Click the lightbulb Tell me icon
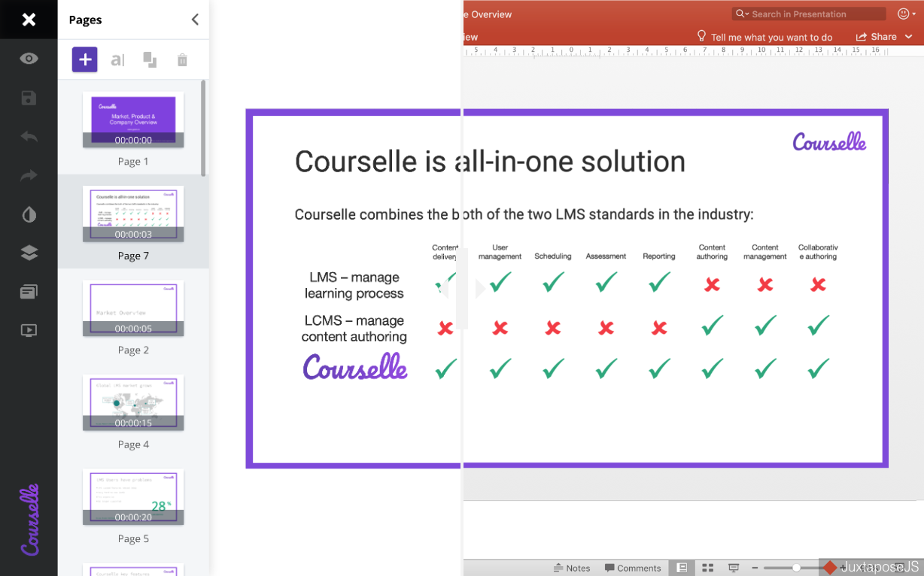 (x=701, y=36)
